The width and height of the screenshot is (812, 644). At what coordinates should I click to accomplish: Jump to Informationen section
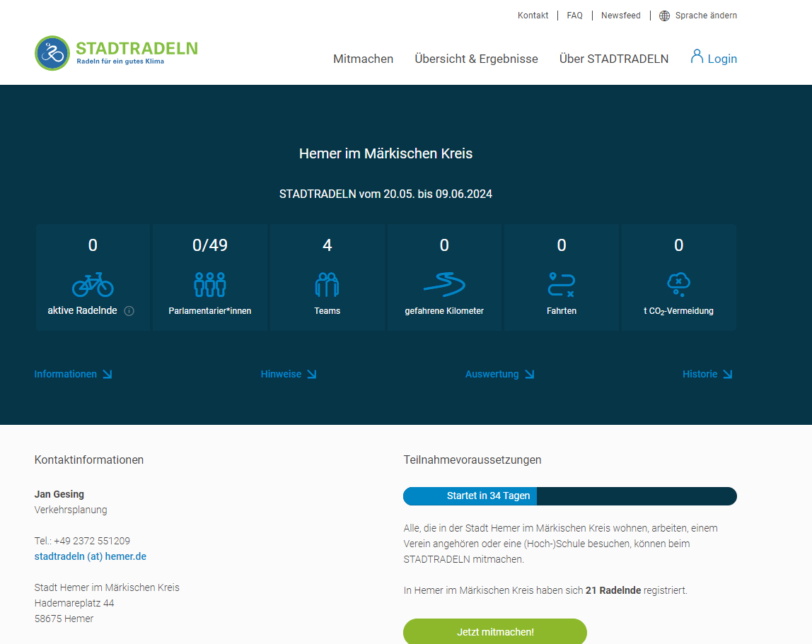click(x=65, y=374)
